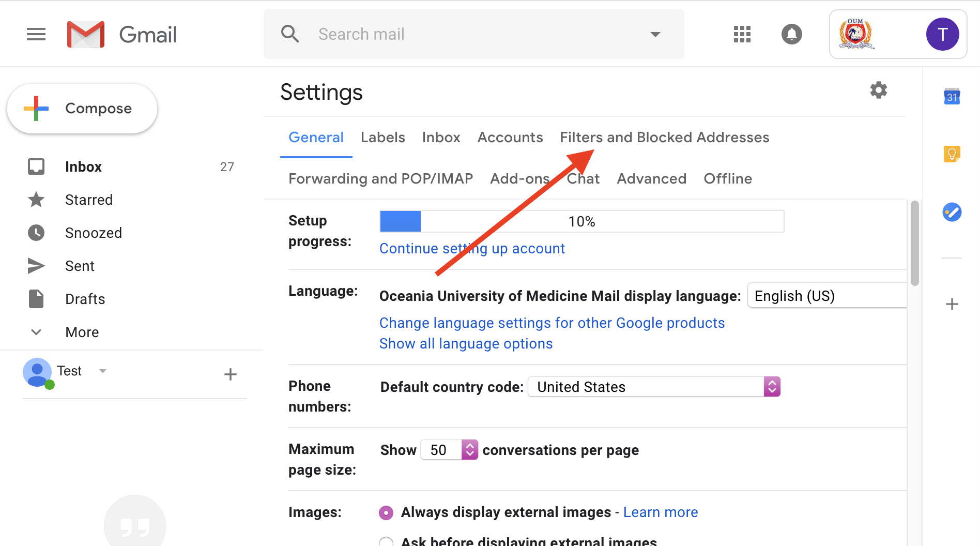Open the Starred folder
The image size is (980, 546).
(x=89, y=200)
